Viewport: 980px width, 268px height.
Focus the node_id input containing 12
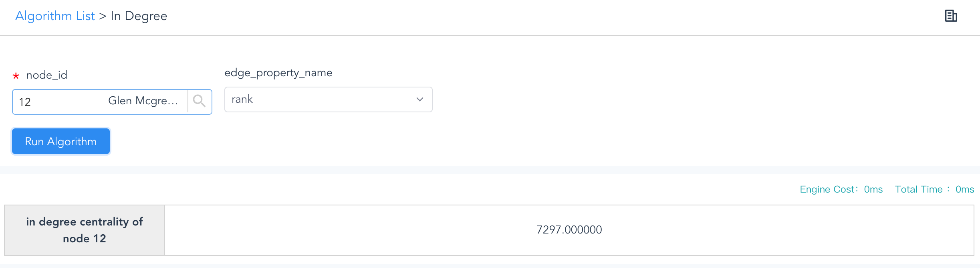100,102
